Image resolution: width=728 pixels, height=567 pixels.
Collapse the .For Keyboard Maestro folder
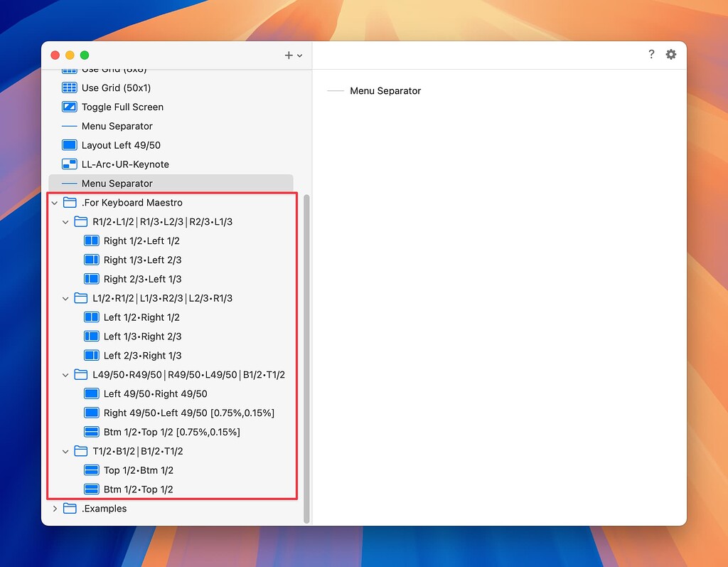[55, 203]
